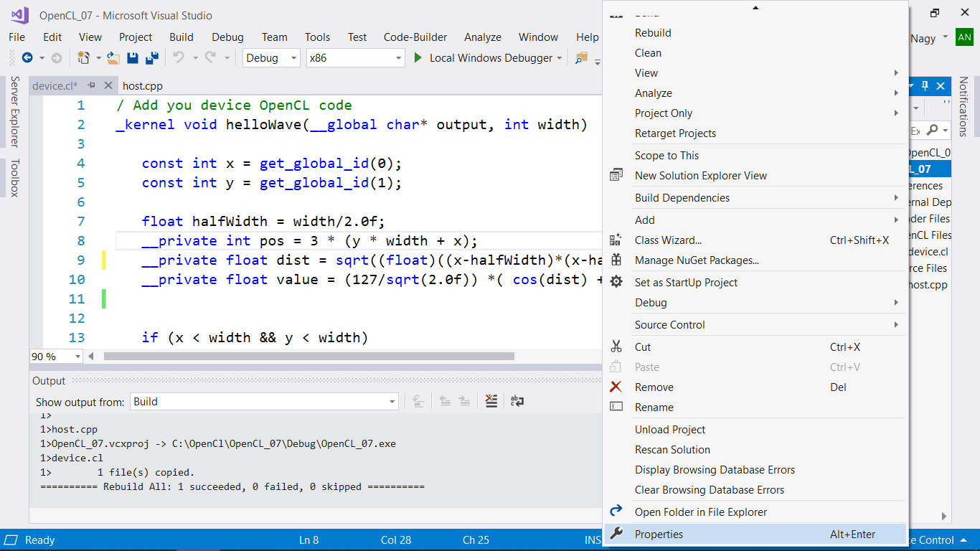The width and height of the screenshot is (980, 551).
Task: Toggle word wrap in the Output panel
Action: point(517,401)
